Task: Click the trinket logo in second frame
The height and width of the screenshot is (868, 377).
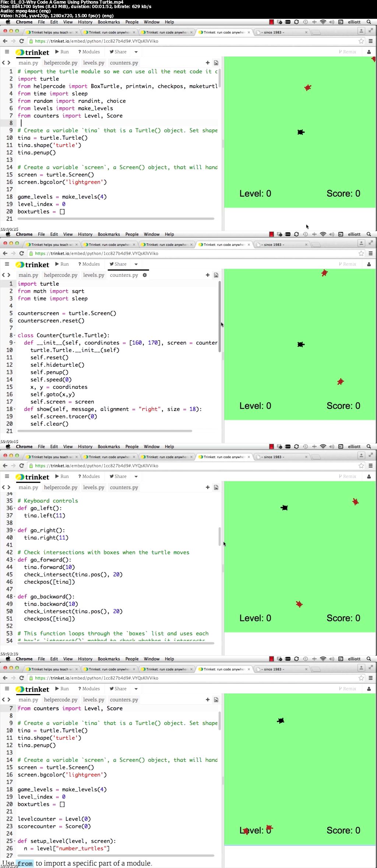Action: (x=32, y=265)
